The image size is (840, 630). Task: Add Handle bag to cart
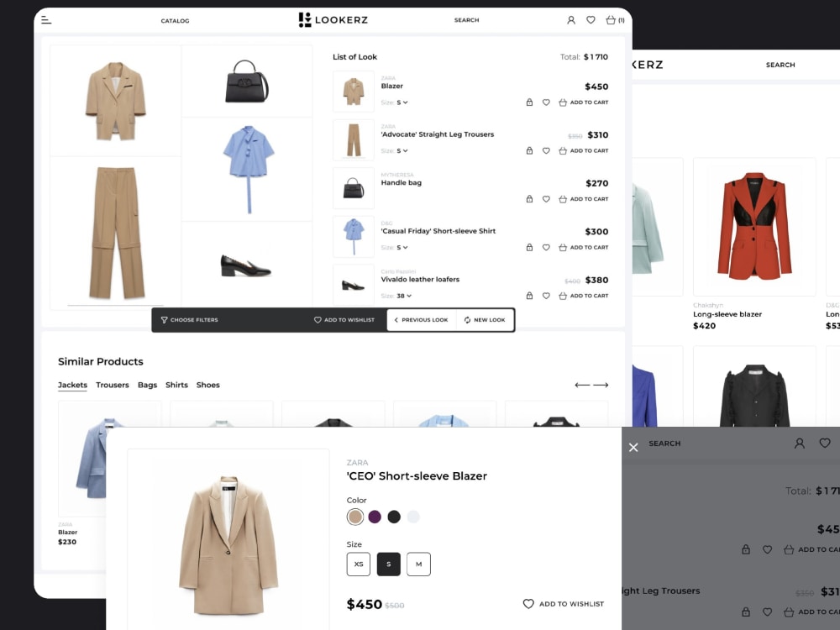[584, 199]
